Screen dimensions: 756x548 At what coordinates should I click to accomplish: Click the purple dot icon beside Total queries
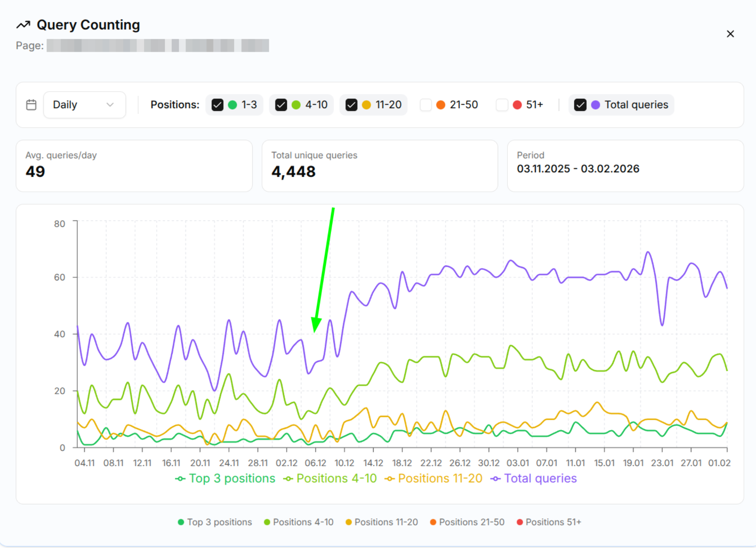pyautogui.click(x=596, y=105)
